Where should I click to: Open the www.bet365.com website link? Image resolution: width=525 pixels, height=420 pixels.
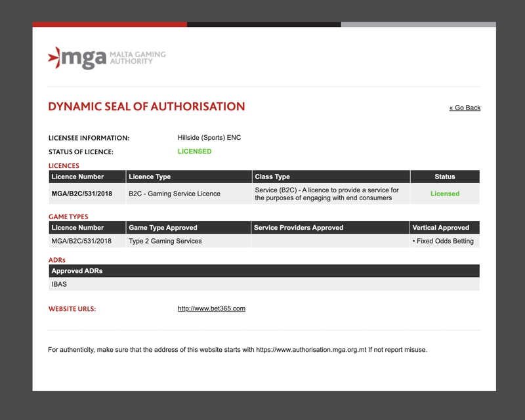click(211, 308)
